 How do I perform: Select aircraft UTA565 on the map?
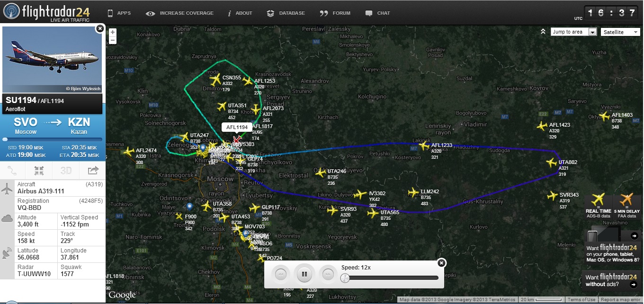coord(374,213)
